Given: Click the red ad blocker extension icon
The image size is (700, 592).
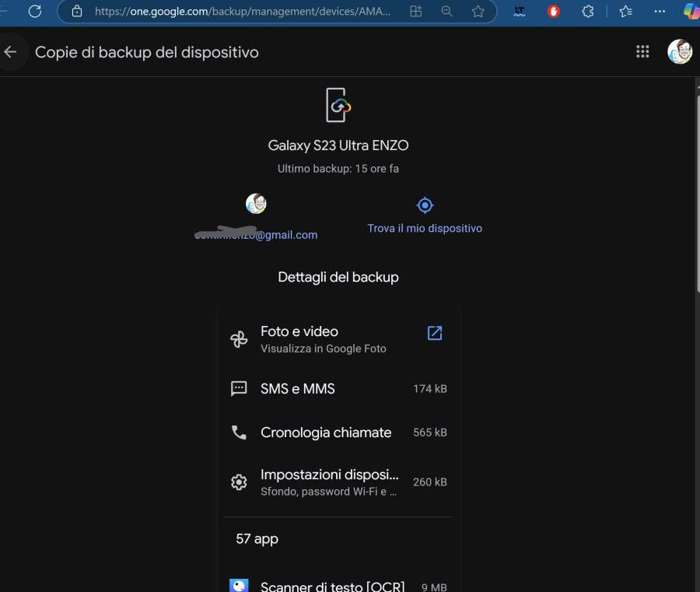Looking at the screenshot, I should point(554,12).
